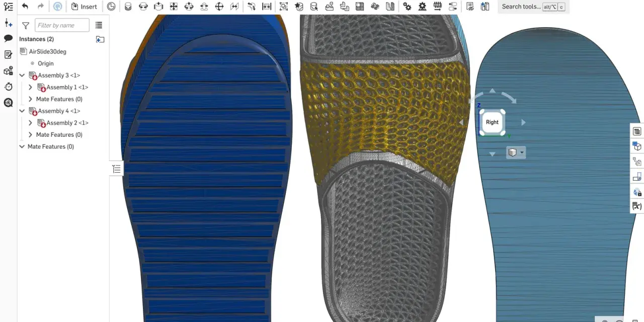
Task: Toggle the panel handle on the left viewport edge
Action: 116,169
